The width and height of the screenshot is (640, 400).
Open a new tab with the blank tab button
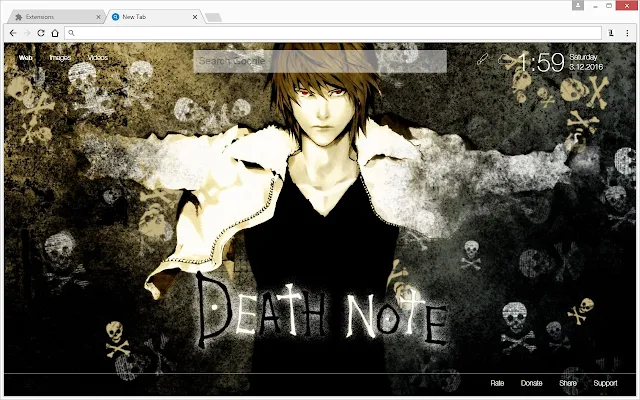coord(213,17)
